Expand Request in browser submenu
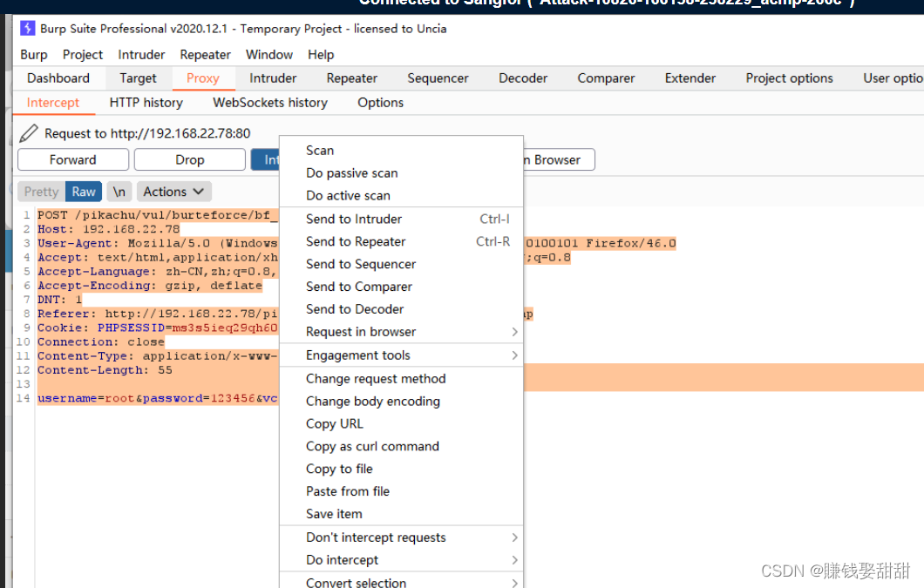The width and height of the screenshot is (924, 588). [401, 332]
